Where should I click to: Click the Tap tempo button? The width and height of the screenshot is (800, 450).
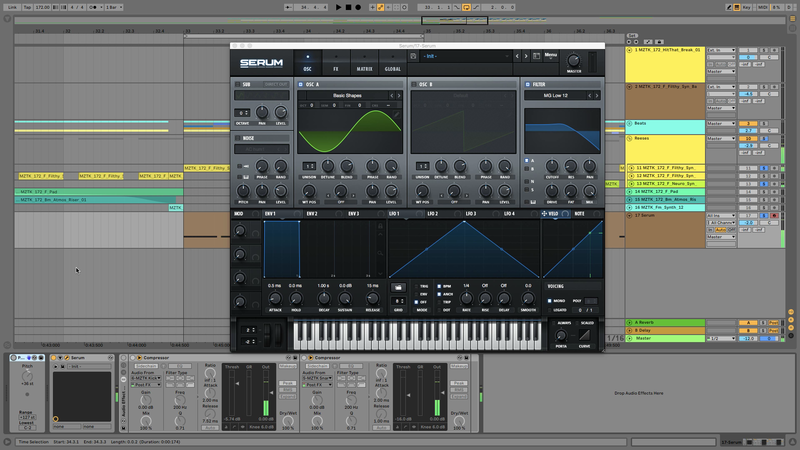pos(28,7)
